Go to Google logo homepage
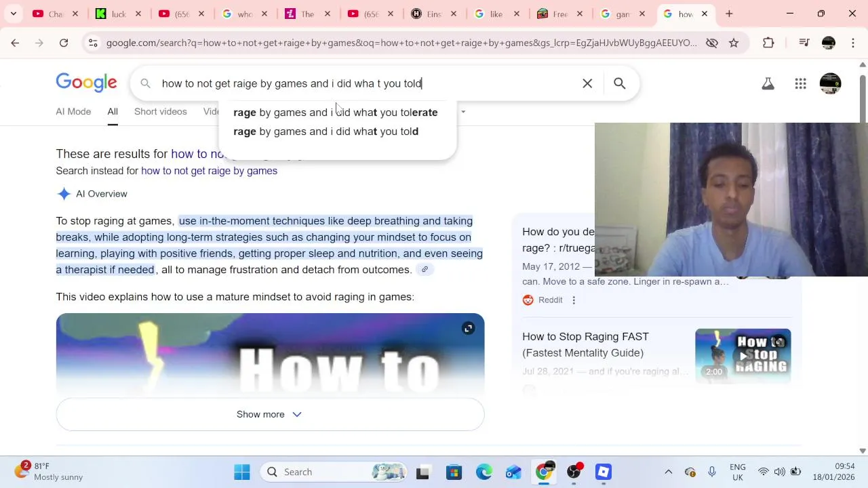 (86, 83)
